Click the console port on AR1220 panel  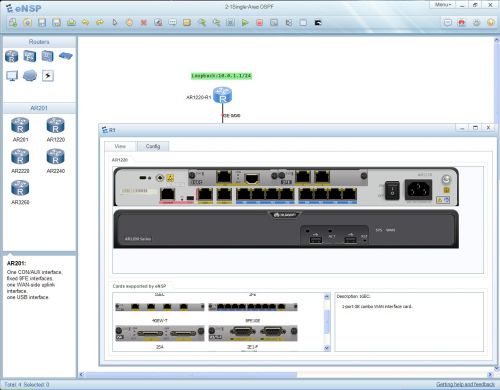[168, 194]
